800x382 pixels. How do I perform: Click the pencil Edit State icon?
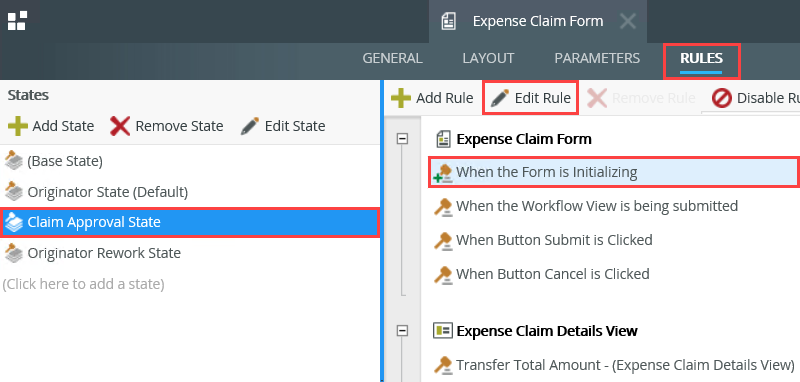249,126
